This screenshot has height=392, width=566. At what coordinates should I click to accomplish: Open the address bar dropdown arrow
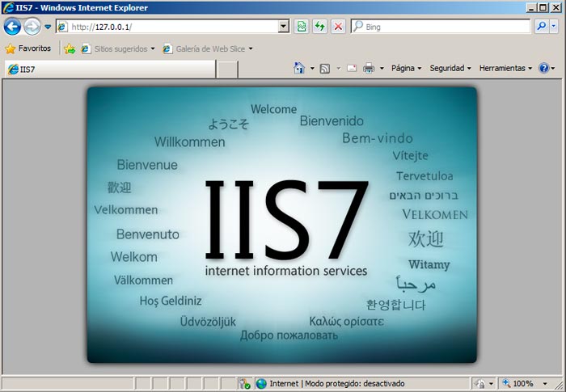click(x=283, y=27)
